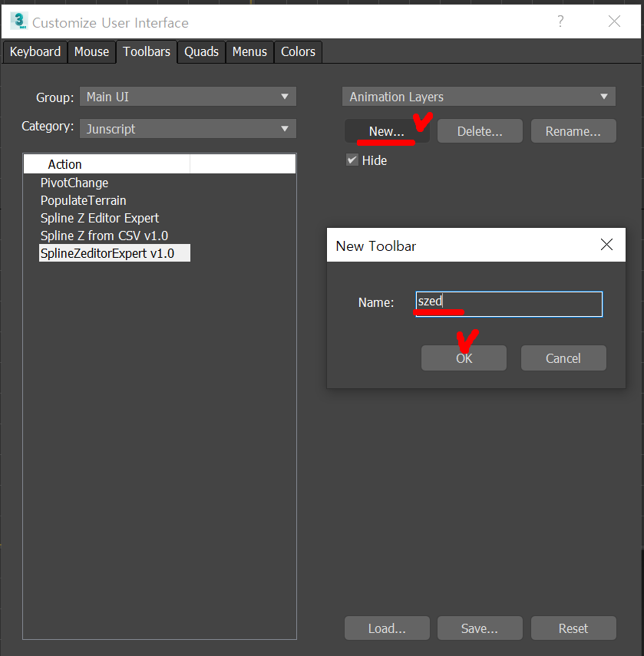Click the help question mark icon
644x656 pixels.
(x=560, y=21)
